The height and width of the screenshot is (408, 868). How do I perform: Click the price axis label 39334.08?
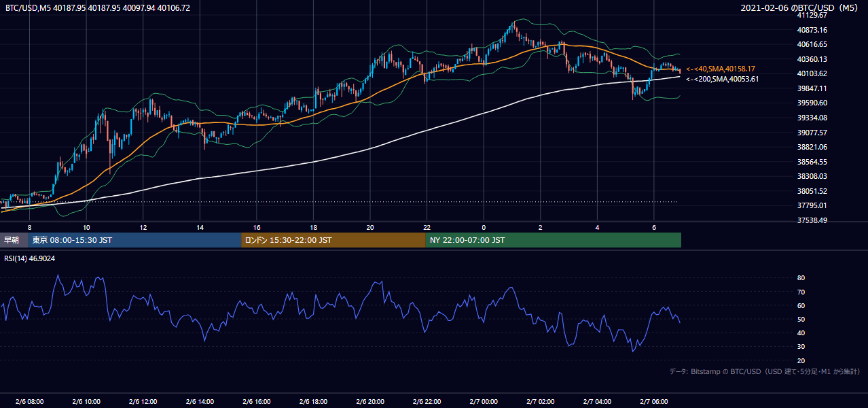tap(812, 118)
